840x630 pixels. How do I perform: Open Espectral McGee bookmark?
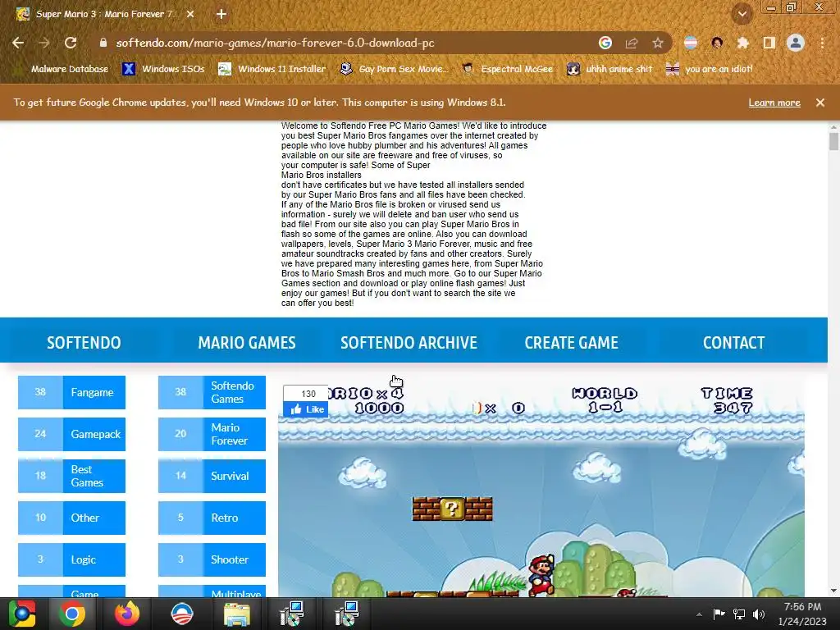(x=507, y=69)
